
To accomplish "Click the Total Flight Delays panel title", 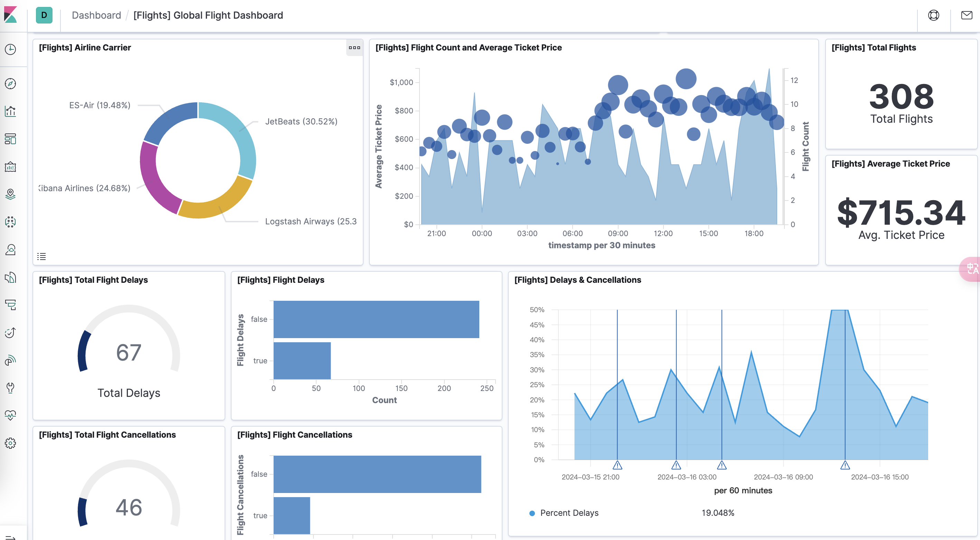I will (93, 280).
